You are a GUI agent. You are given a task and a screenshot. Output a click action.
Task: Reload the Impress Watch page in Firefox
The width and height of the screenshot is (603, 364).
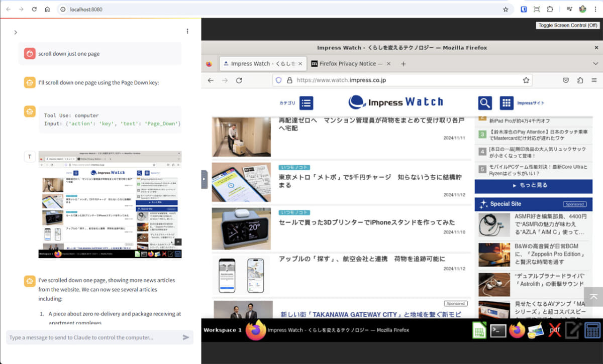coord(239,80)
